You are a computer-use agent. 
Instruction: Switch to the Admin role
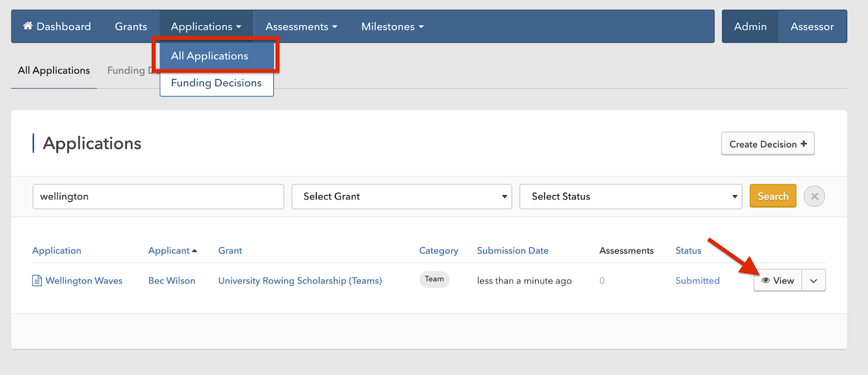[x=750, y=27]
